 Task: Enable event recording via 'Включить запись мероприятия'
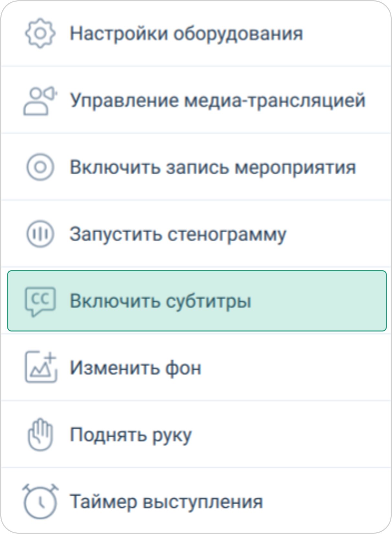click(214, 167)
